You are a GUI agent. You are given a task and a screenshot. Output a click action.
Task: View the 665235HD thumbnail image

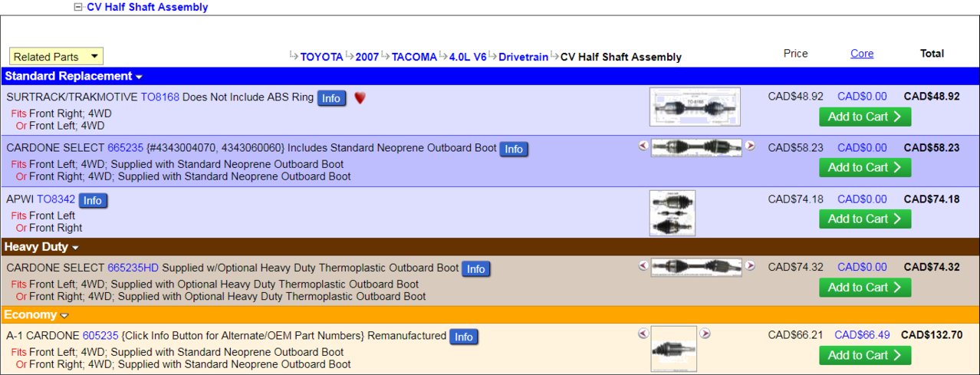pos(696,267)
